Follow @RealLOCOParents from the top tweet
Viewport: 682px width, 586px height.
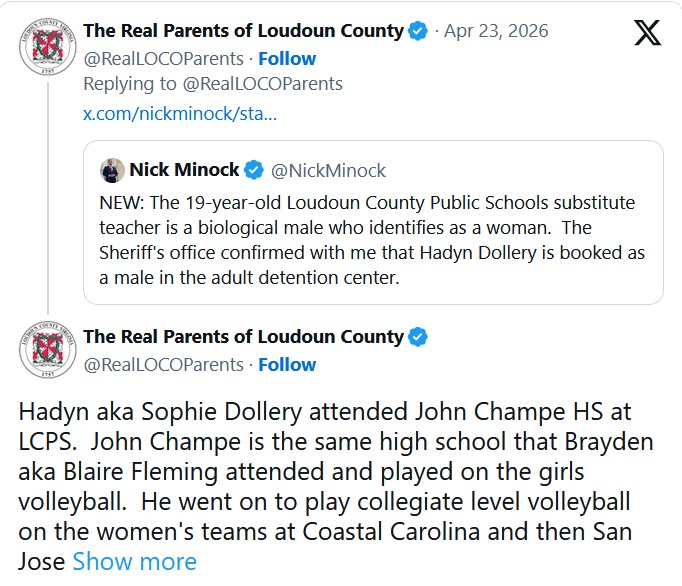tap(286, 58)
